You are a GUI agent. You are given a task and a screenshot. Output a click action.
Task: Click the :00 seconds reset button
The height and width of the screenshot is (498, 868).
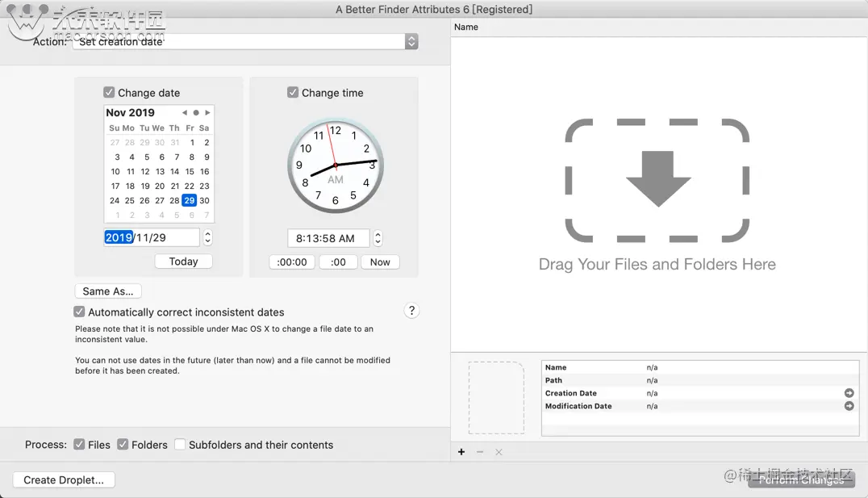coord(338,262)
